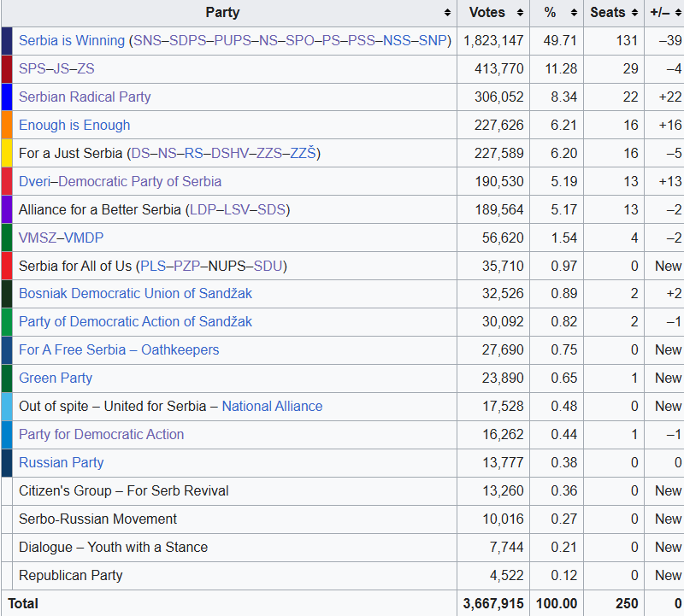
Task: Select the Republican Party row name
Action: click(70, 576)
